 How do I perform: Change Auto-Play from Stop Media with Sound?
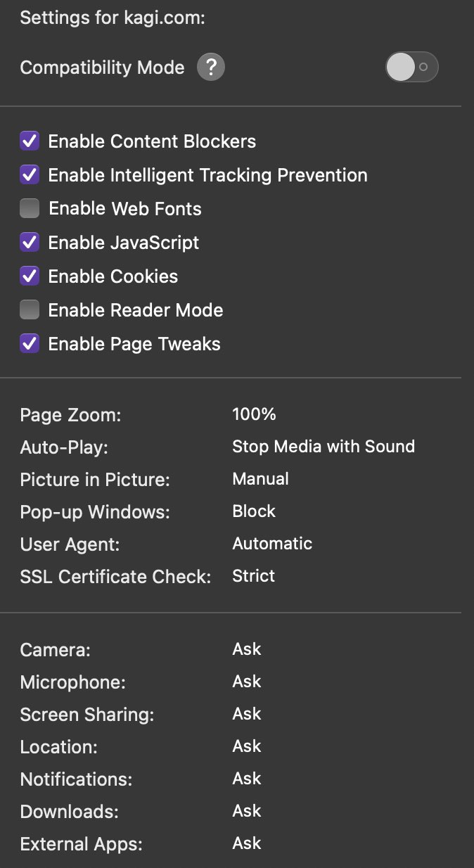tap(323, 447)
